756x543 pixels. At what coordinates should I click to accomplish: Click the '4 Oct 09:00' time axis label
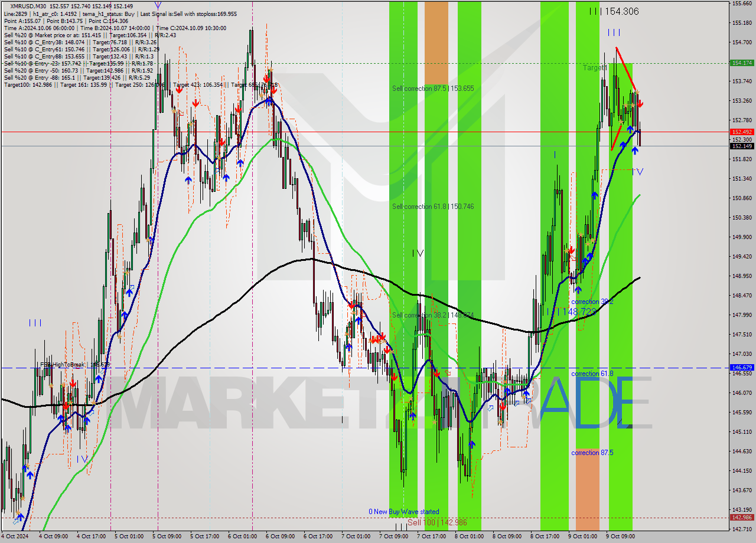pyautogui.click(x=54, y=537)
